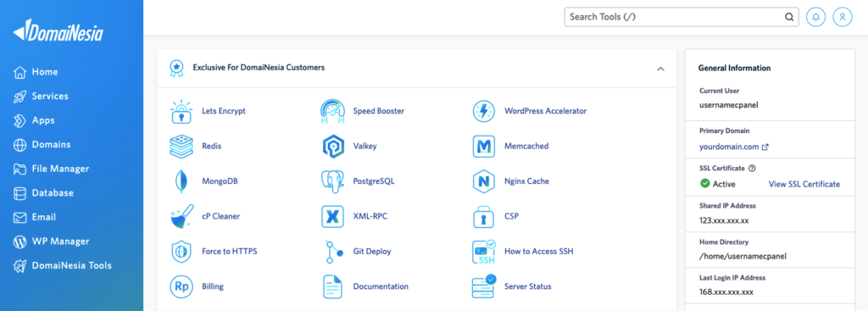Open the WordPress Accelerator lightning icon
Screen dimensions: 868x311
click(483, 111)
